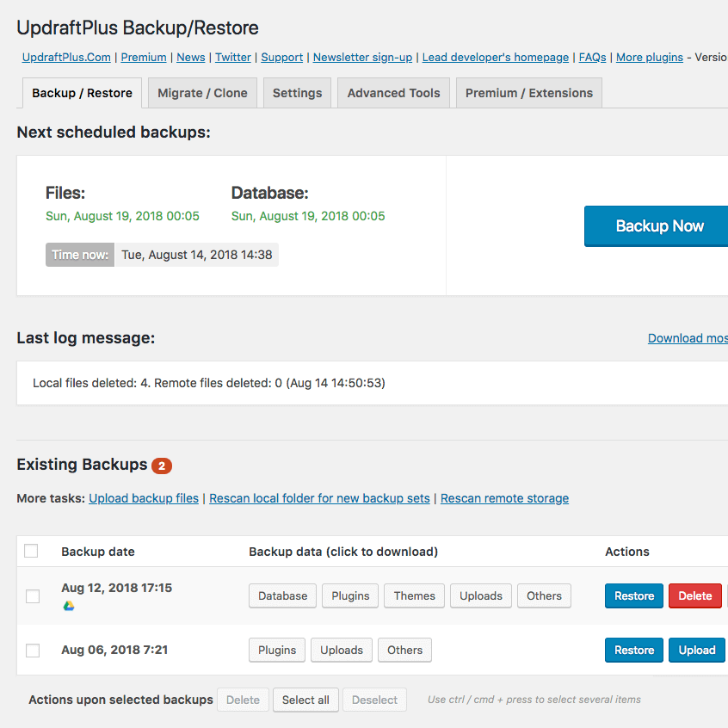Check the Aug 12, 2018 17:15 backup checkbox
The width and height of the screenshot is (728, 728).
33,596
